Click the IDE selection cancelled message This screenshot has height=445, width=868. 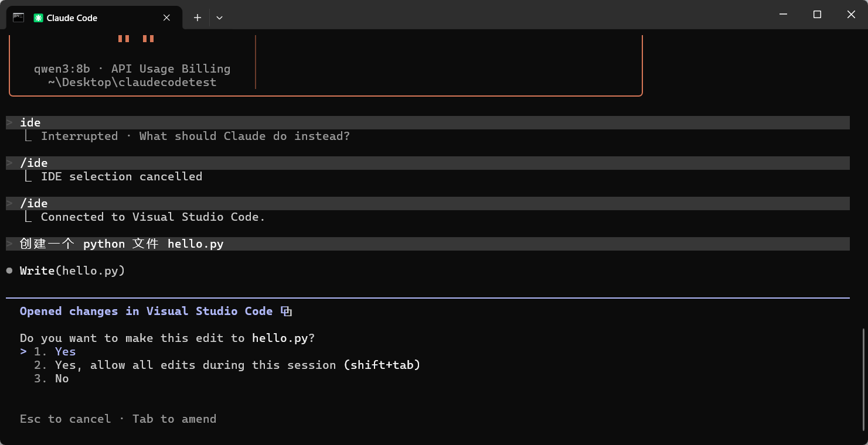tap(121, 176)
